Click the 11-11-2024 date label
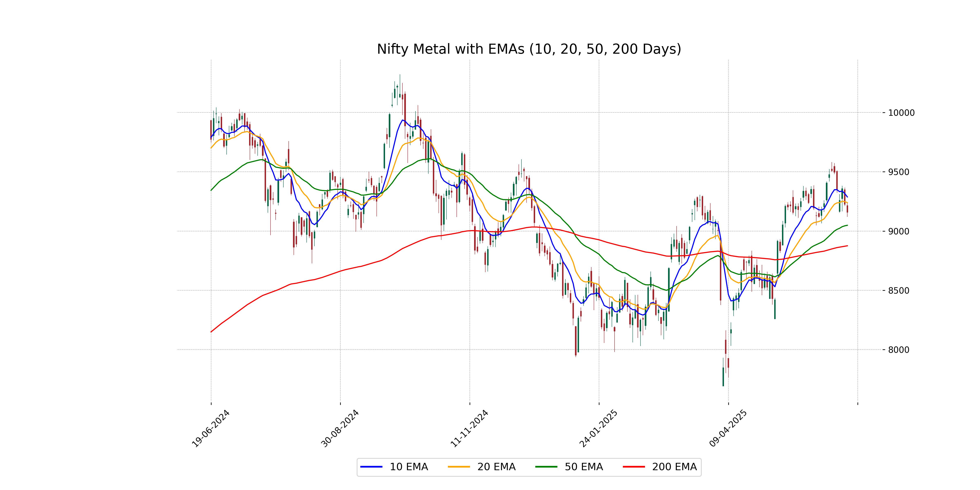The height and width of the screenshot is (490, 980). coord(469,428)
